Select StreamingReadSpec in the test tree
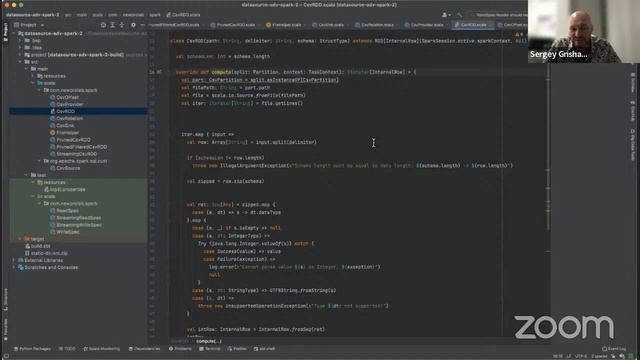The image size is (640, 360). (78, 218)
